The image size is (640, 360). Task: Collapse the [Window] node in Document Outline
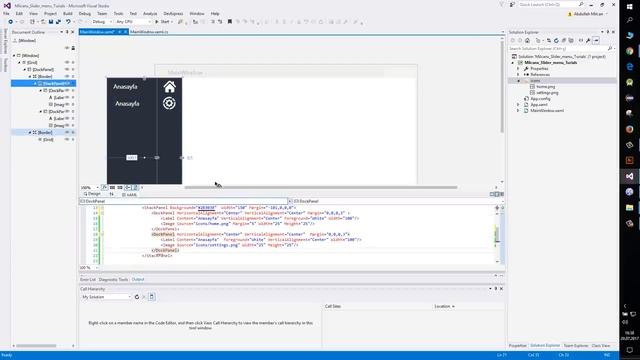click(14, 55)
